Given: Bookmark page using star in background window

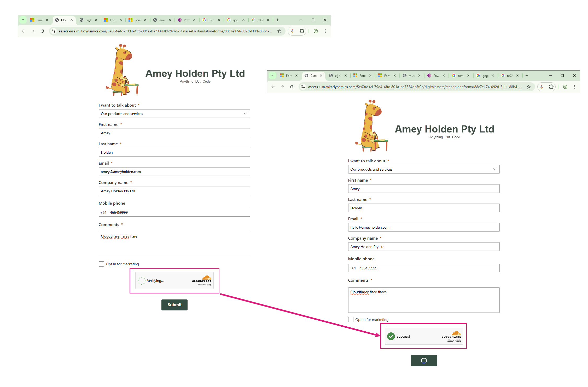Looking at the screenshot, I should pyautogui.click(x=279, y=31).
